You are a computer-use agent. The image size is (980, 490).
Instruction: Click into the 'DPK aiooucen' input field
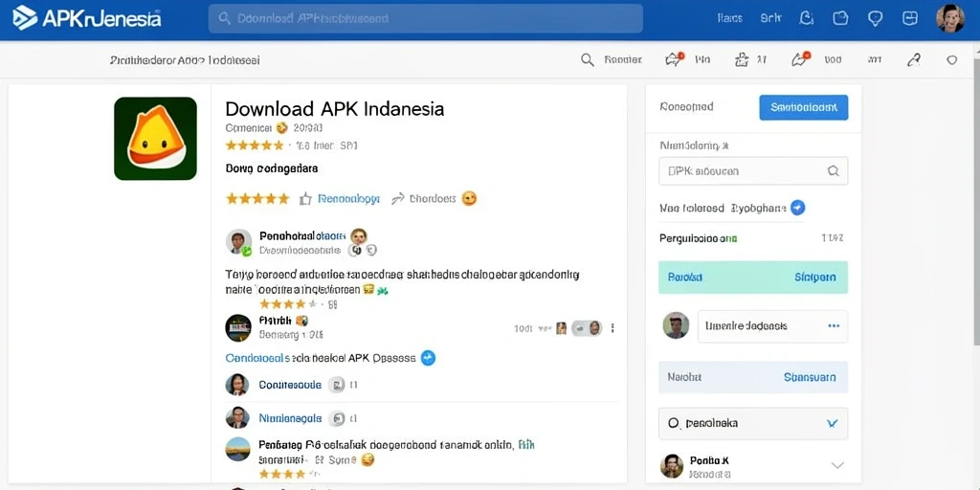coord(753,170)
